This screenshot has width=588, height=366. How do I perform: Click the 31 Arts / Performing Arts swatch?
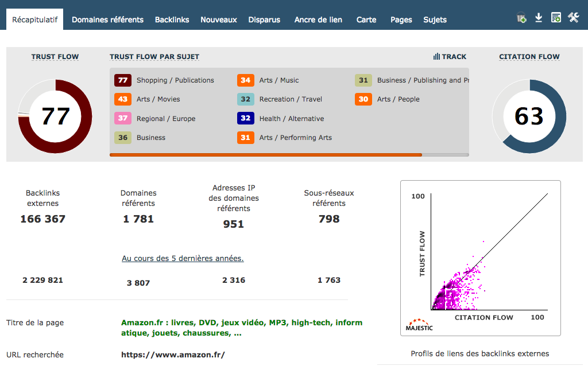(246, 138)
